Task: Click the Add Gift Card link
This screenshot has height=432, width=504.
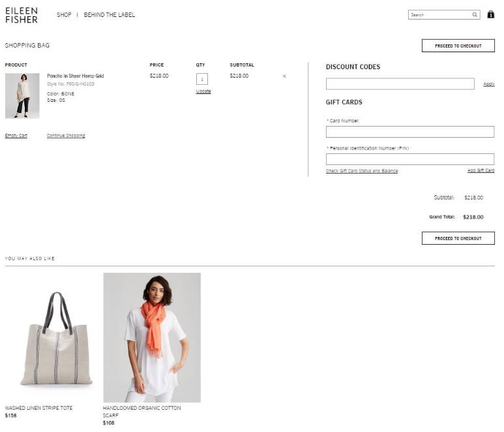Action: pyautogui.click(x=481, y=171)
